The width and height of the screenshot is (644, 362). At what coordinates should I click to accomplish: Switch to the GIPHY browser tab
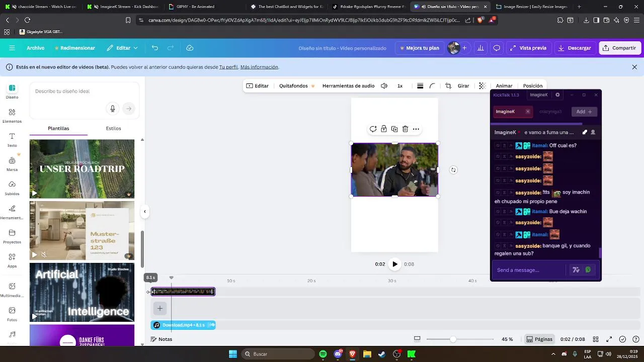coord(195,7)
